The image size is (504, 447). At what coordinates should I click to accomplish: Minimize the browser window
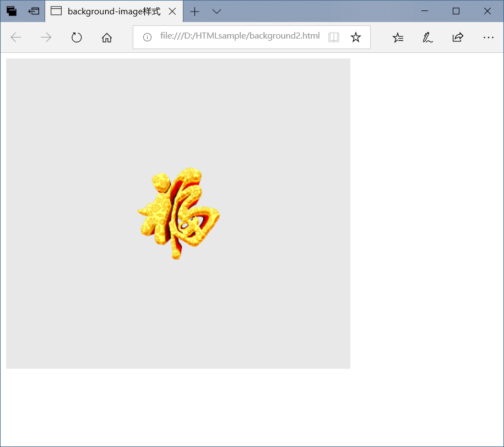[425, 11]
